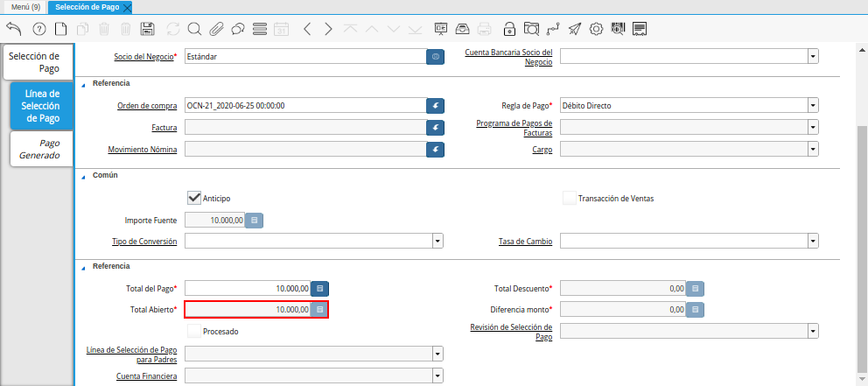Image resolution: width=868 pixels, height=386 pixels.
Task: Click the Cargo label link
Action: tap(542, 150)
